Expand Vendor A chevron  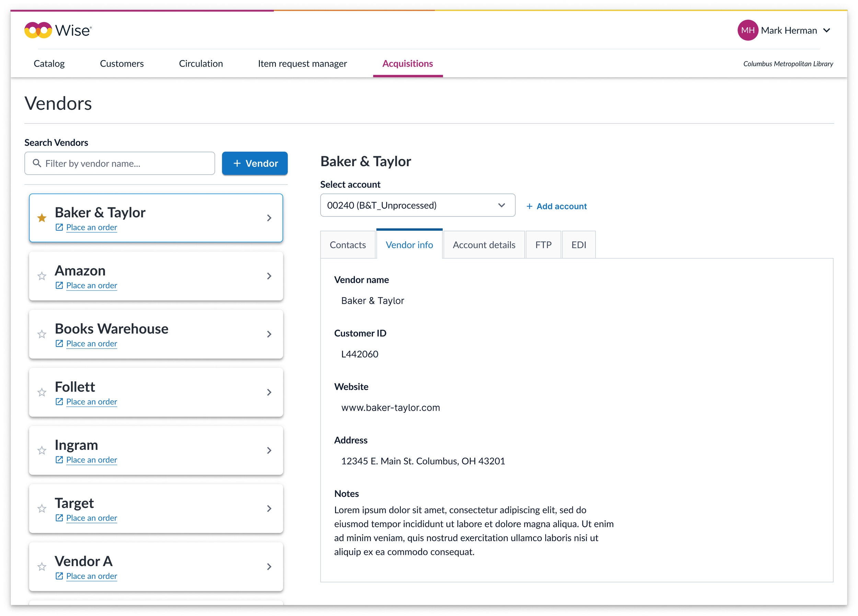tap(269, 567)
